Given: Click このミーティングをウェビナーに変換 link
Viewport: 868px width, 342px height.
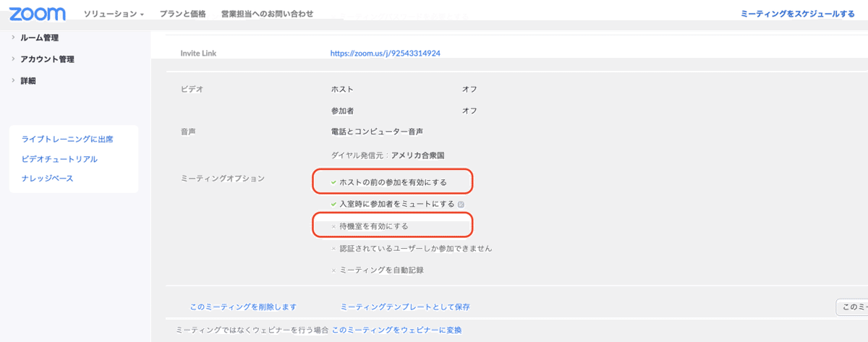Looking at the screenshot, I should click(x=396, y=330).
